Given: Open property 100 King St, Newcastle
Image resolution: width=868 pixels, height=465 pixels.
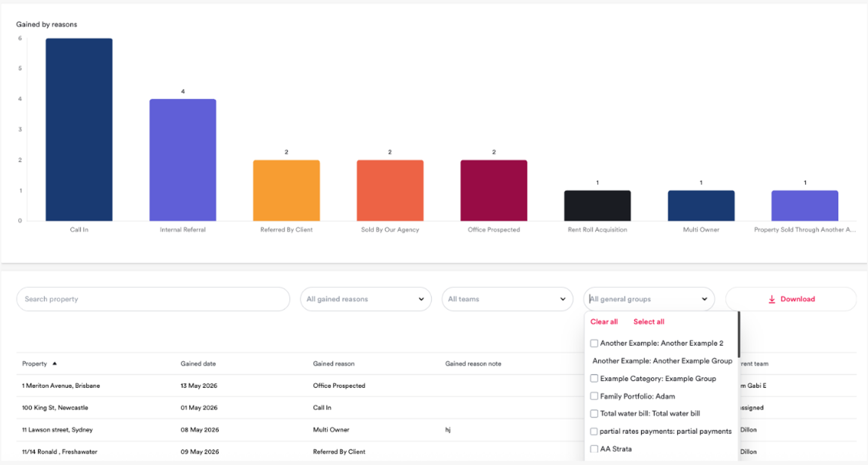Looking at the screenshot, I should click(55, 408).
